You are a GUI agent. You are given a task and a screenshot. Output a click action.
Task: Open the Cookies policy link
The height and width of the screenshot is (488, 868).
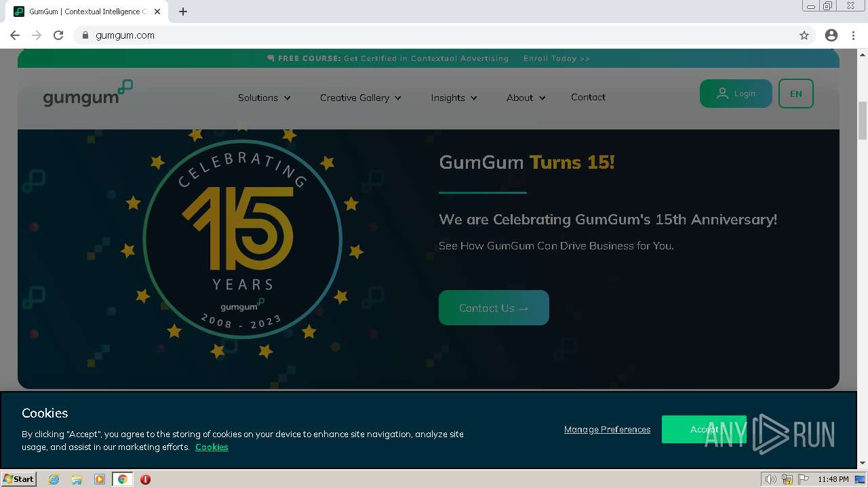[x=212, y=447]
